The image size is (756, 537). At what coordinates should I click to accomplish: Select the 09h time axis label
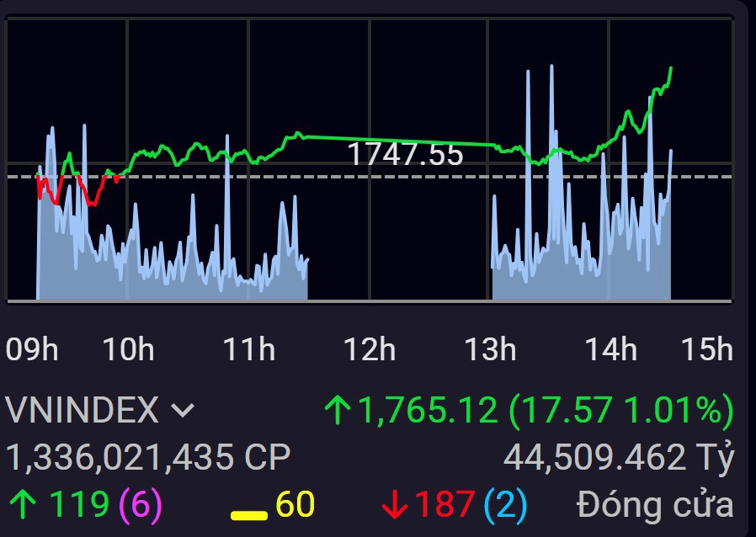coord(32,348)
